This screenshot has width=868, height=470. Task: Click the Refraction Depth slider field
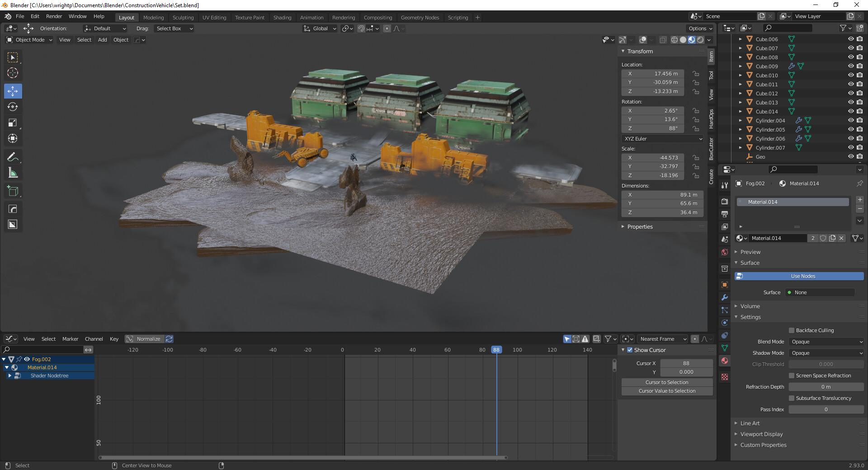(826, 387)
